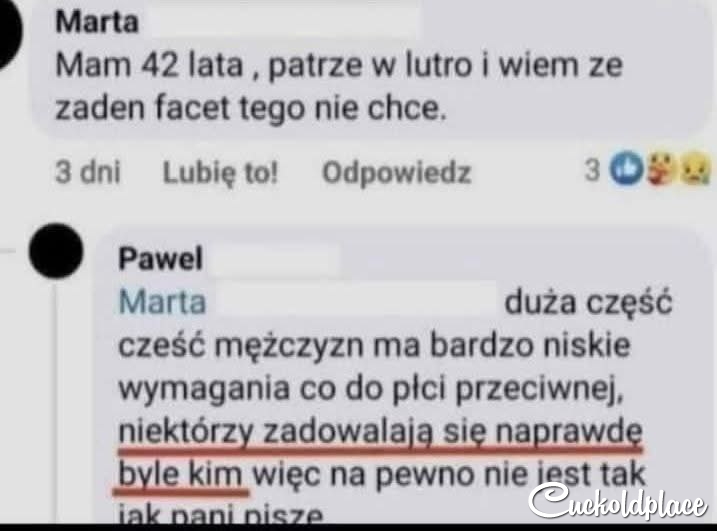
Task: Click the care hug emoji reaction
Action: 661,170
